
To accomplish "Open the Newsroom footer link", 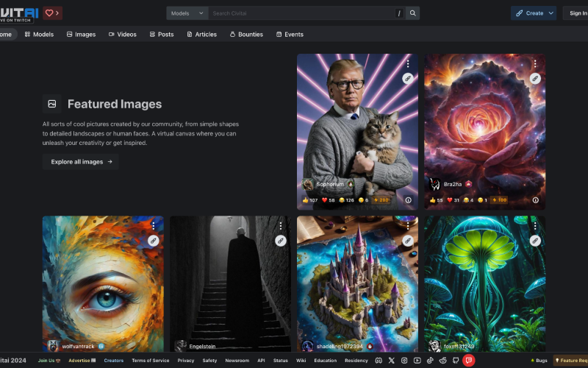I will pos(237,361).
